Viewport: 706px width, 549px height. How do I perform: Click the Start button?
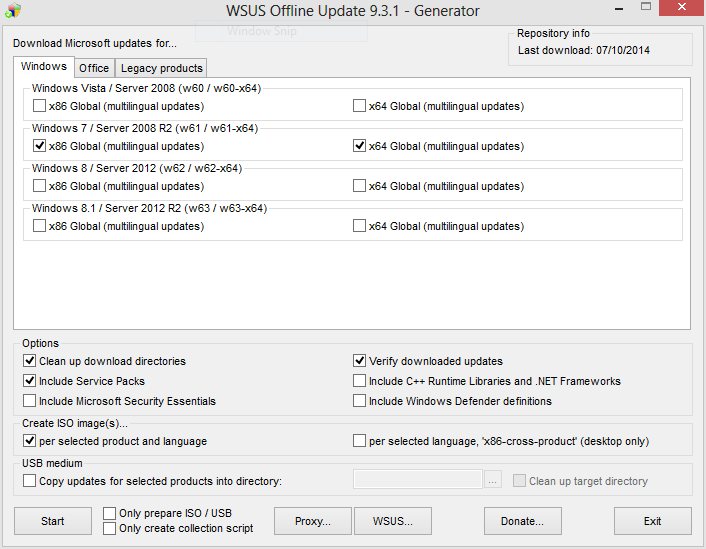tap(53, 521)
